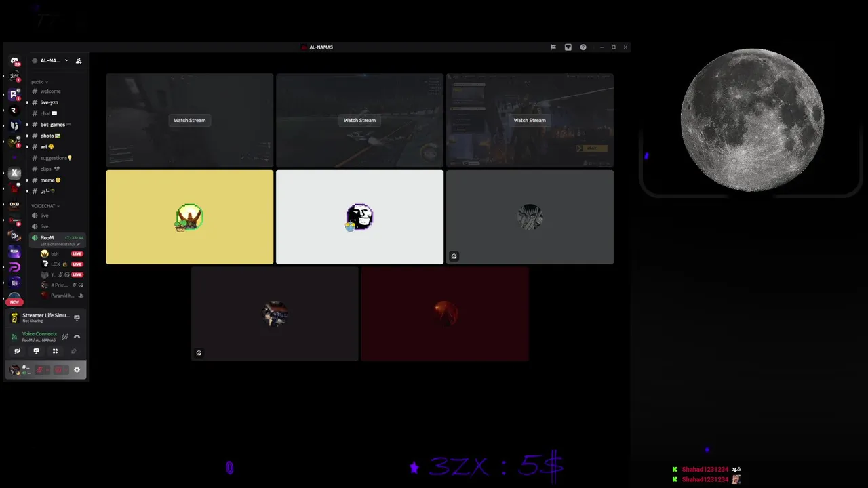Toggle noise suppression icon beside Voice Connected

click(x=65, y=336)
